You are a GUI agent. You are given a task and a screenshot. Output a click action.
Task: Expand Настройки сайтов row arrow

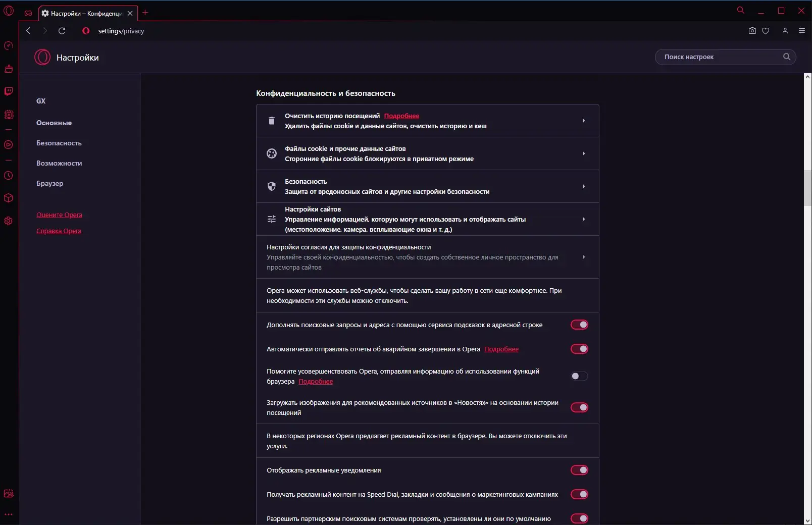[x=584, y=219]
